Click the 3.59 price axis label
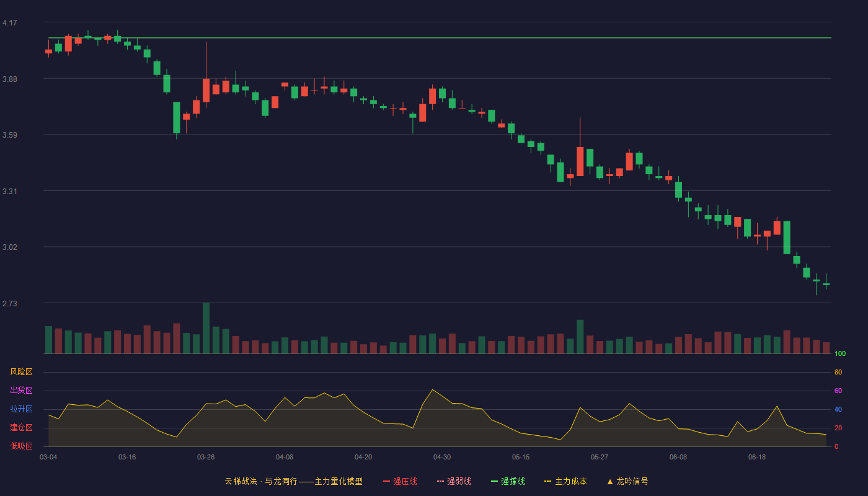 click(x=10, y=135)
